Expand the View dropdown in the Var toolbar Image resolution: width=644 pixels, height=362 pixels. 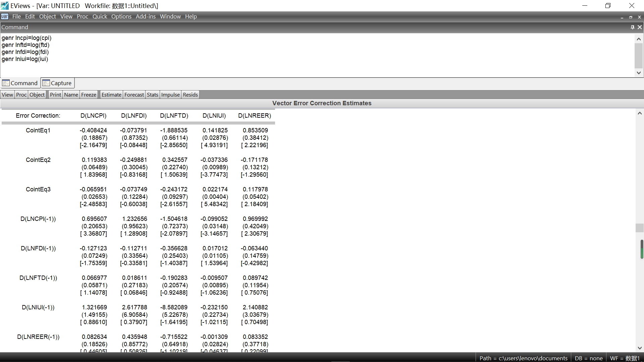(7, 95)
